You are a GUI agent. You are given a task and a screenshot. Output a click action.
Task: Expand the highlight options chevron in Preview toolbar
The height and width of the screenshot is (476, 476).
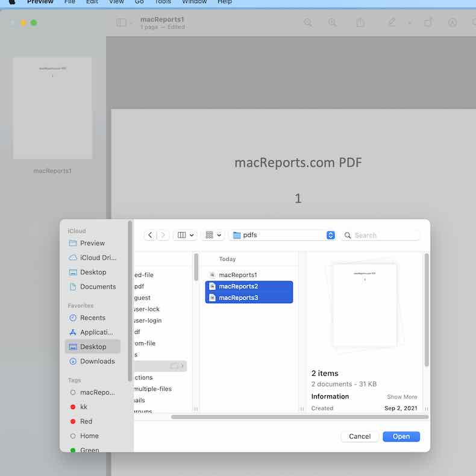410,23
